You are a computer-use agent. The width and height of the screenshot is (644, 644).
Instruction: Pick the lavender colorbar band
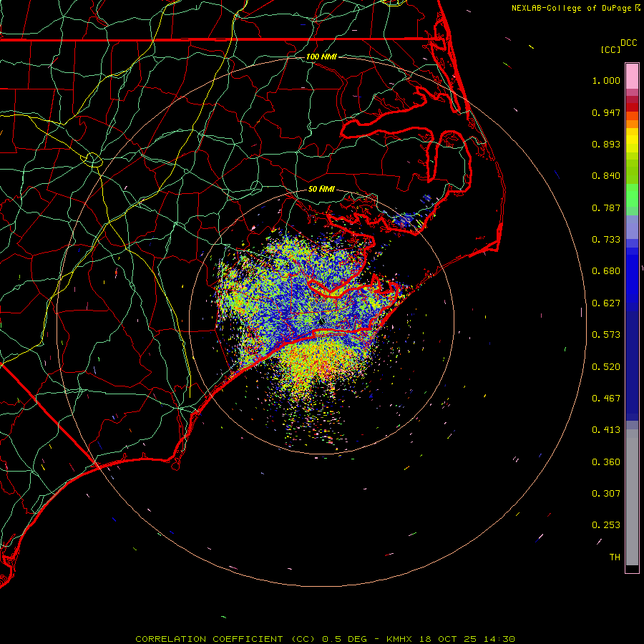coord(632,228)
